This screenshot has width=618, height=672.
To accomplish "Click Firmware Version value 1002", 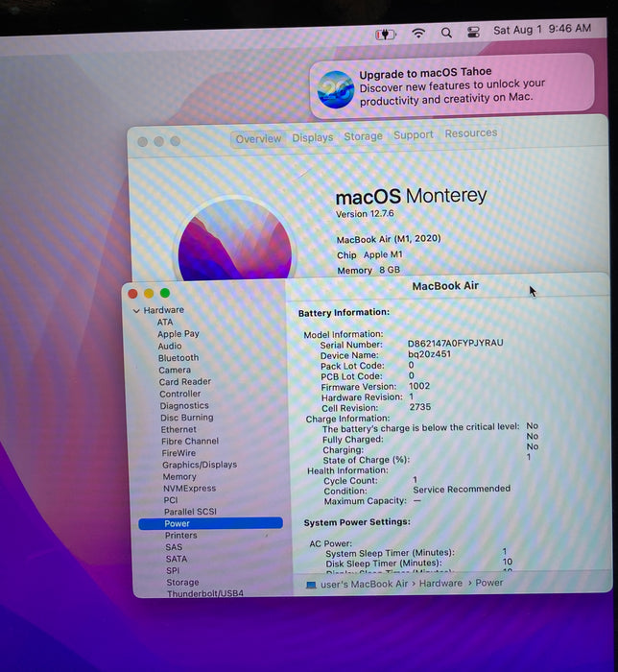I will point(419,386).
